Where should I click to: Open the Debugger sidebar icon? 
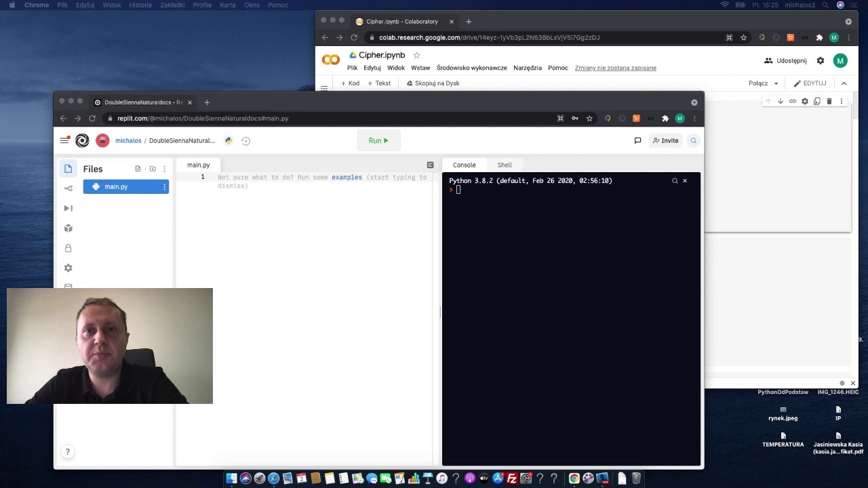[68, 208]
